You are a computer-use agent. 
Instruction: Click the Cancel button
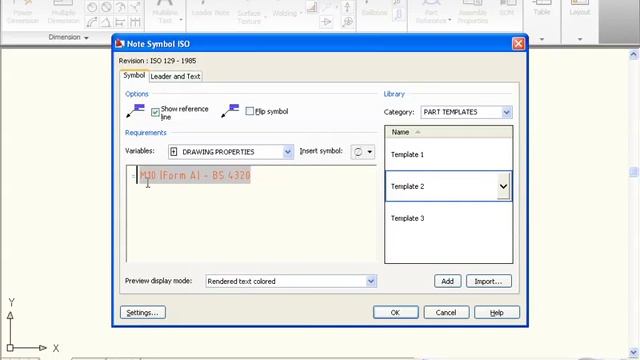click(x=446, y=313)
